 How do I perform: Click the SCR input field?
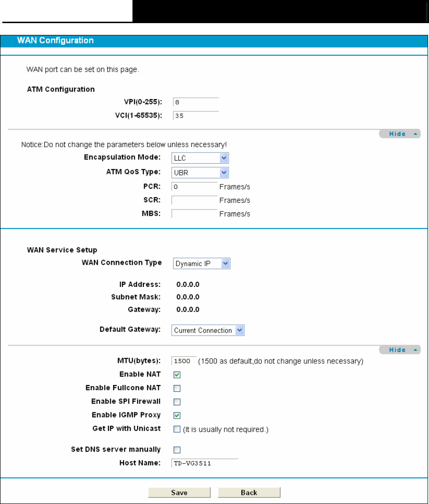point(195,200)
